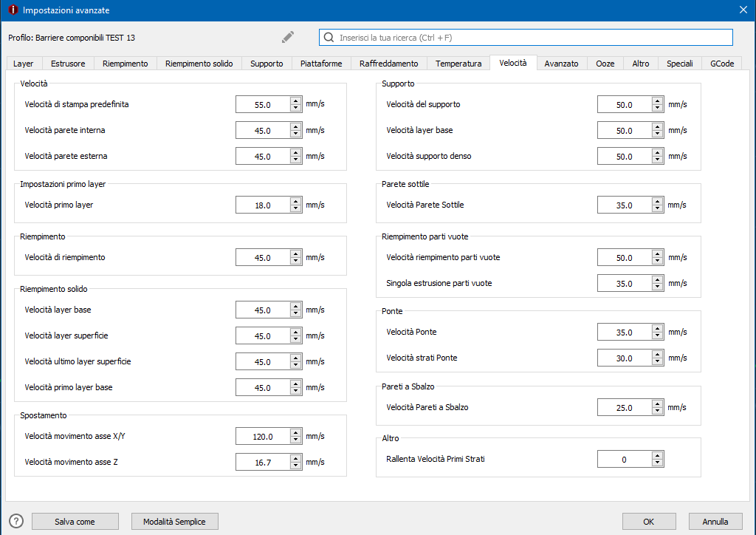Decrease Velocità Pareti a Sbalzo value
Viewport: 756px width, 535px height.
[657, 412]
